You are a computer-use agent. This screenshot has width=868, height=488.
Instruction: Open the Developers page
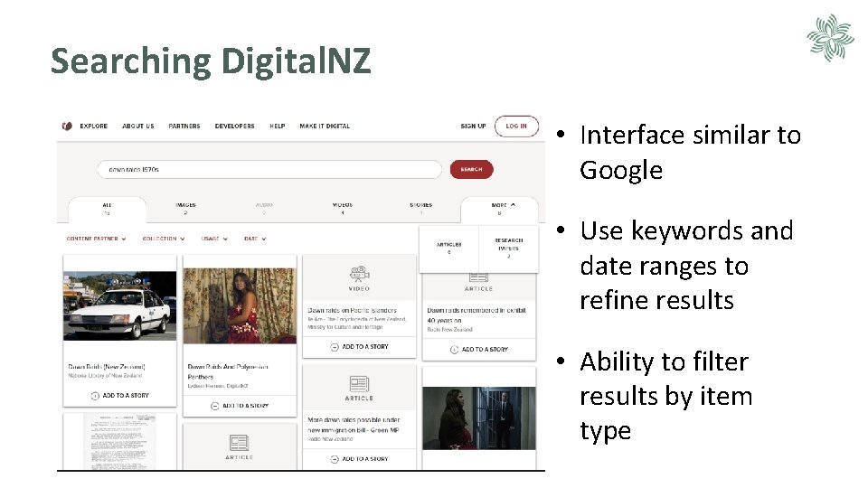235,127
